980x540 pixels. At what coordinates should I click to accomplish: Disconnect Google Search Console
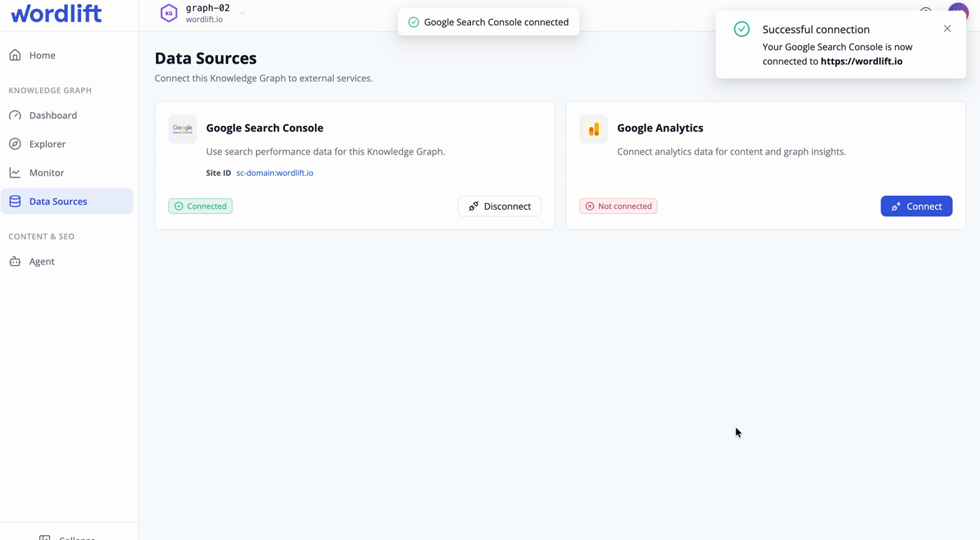pos(500,206)
